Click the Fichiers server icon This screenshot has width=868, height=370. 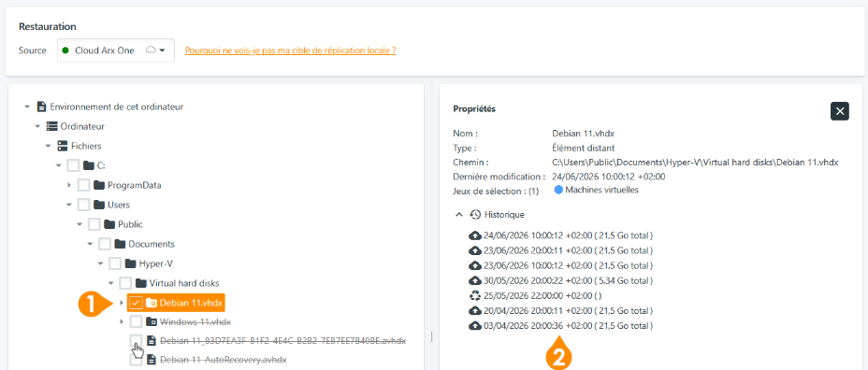[62, 146]
